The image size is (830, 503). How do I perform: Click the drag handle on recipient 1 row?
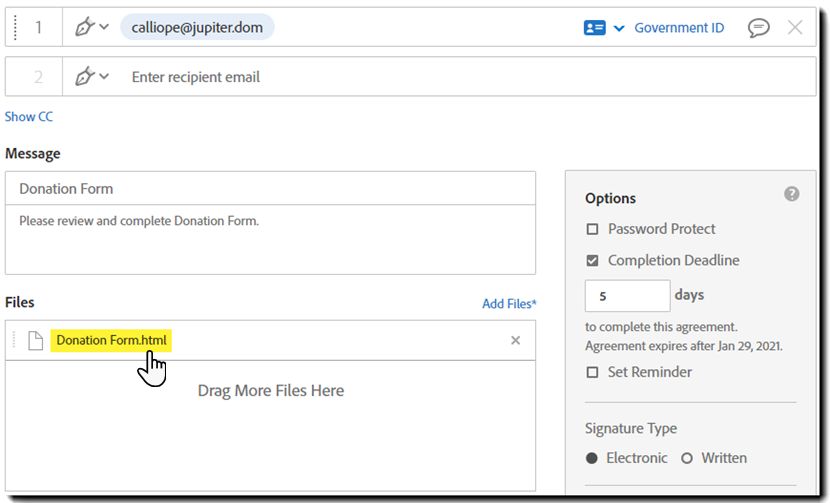click(15, 27)
